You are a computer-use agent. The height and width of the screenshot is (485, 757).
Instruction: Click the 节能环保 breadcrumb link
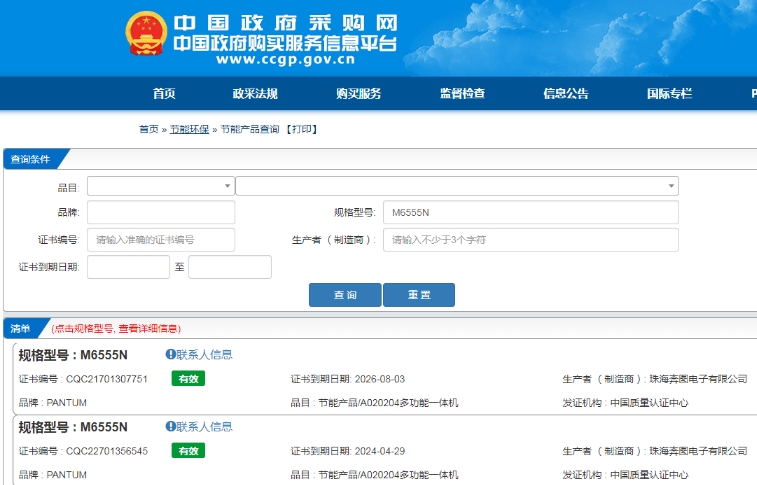tap(189, 129)
